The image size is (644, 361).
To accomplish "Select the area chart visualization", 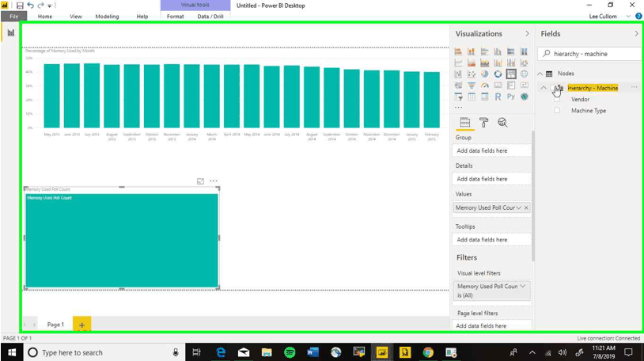I will coord(472,63).
